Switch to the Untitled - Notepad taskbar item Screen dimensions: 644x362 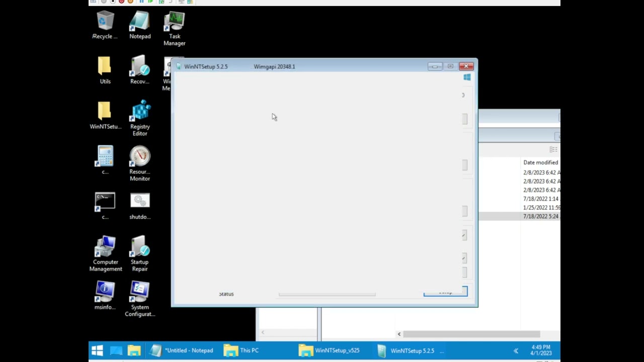point(183,350)
